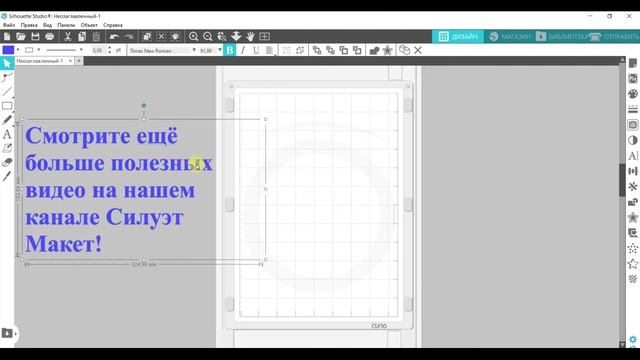
Task: Print the design
Action: (49, 37)
